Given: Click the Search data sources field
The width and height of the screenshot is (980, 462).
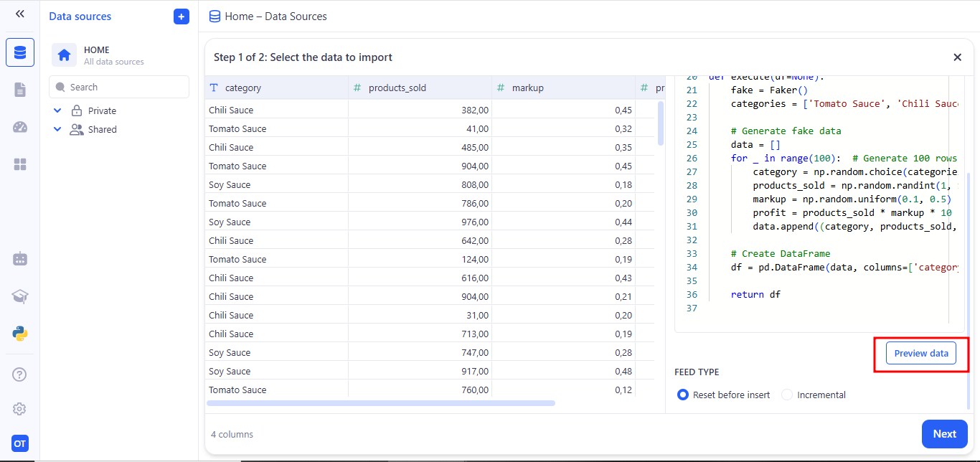Looking at the screenshot, I should (119, 88).
